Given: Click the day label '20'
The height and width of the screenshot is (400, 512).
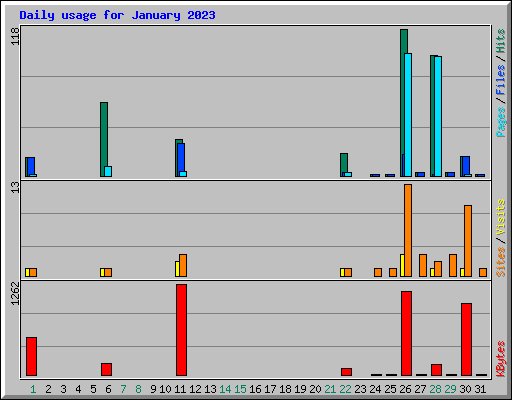Looking at the screenshot, I should click(x=315, y=389).
